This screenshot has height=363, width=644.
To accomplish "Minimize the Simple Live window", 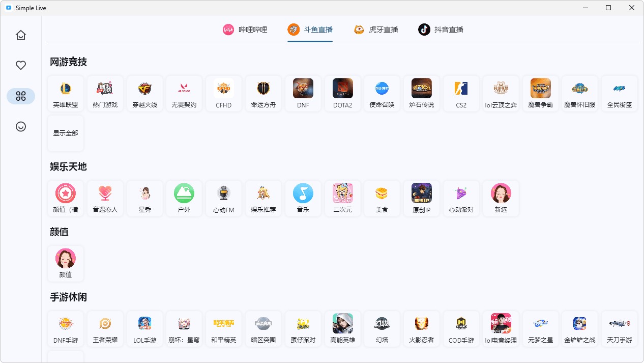I will (586, 8).
